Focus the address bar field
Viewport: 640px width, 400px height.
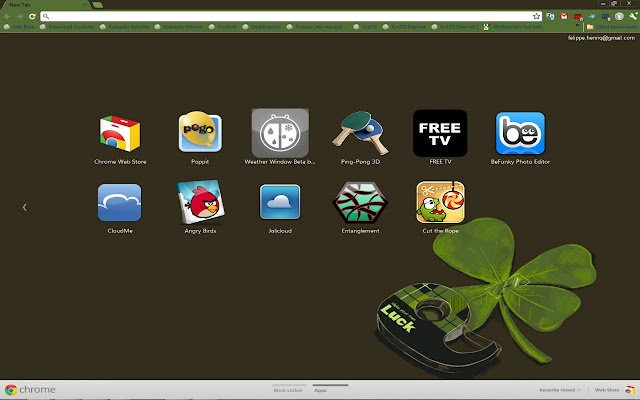[x=291, y=16]
